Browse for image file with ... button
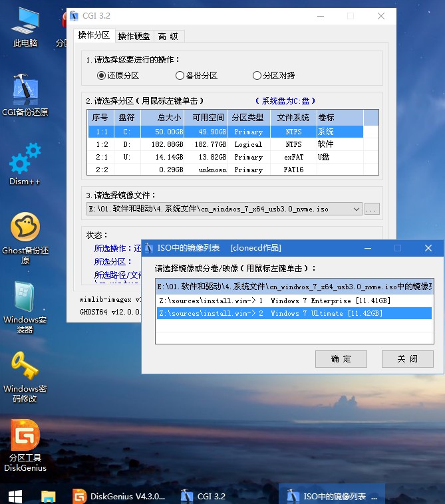 coord(372,209)
